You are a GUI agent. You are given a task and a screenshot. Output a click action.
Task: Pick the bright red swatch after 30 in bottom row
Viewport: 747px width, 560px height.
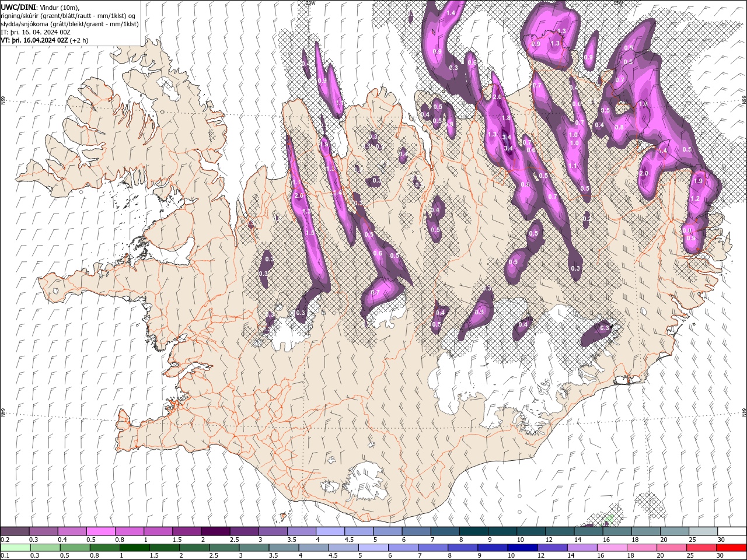point(732,548)
